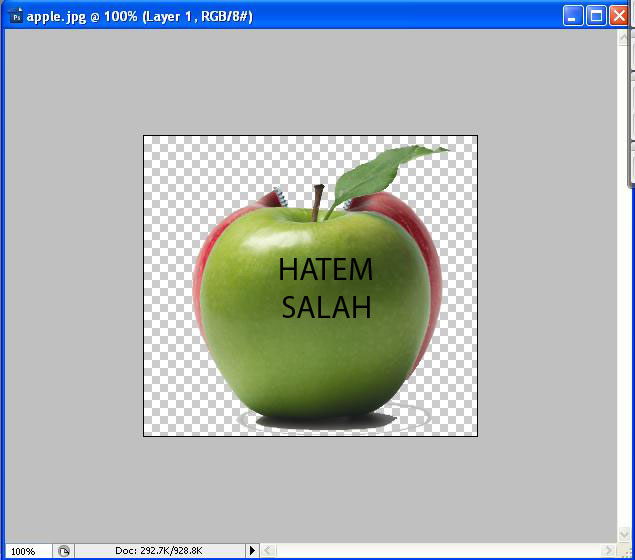The width and height of the screenshot is (635, 560).
Task: Click the Doc: 292.7K/928.8K status text
Action: coord(158,550)
